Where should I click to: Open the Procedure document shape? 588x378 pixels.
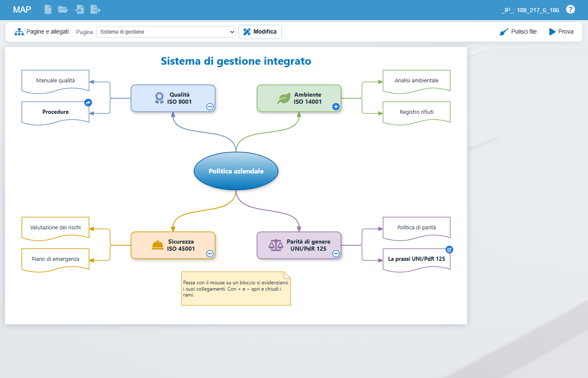(55, 113)
